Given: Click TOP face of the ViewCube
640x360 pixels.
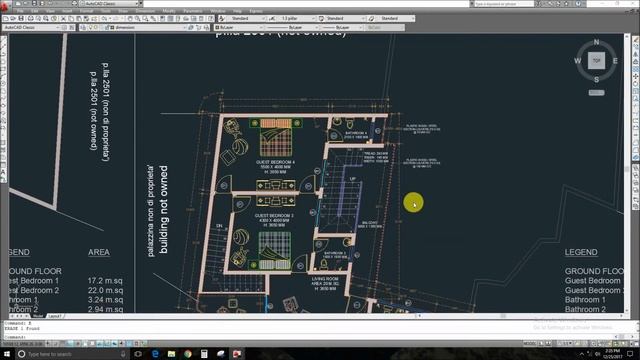Looking at the screenshot, I should [x=596, y=61].
